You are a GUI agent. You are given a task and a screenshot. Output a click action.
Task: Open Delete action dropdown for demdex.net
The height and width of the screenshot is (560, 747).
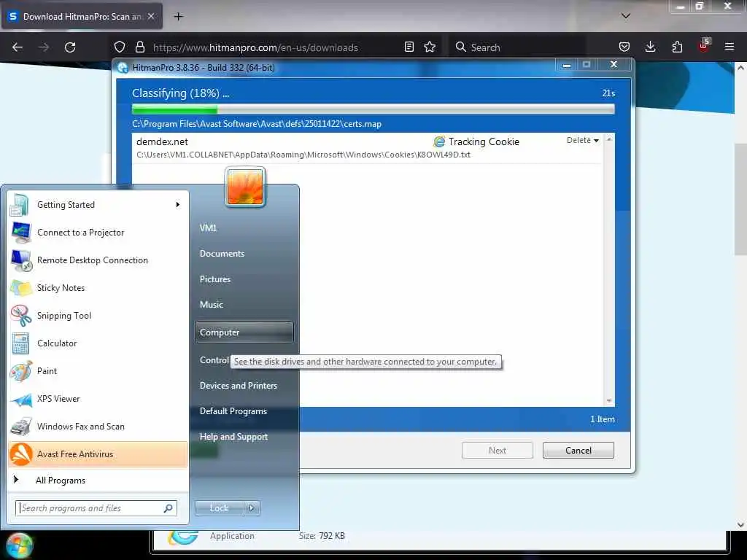(x=583, y=140)
